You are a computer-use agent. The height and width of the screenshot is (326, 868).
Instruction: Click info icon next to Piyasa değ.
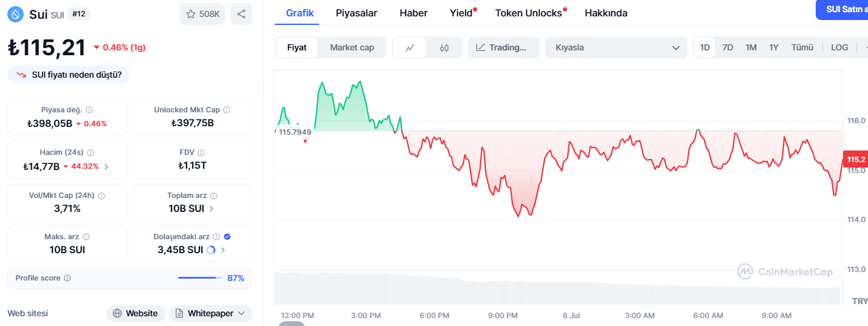coord(89,110)
